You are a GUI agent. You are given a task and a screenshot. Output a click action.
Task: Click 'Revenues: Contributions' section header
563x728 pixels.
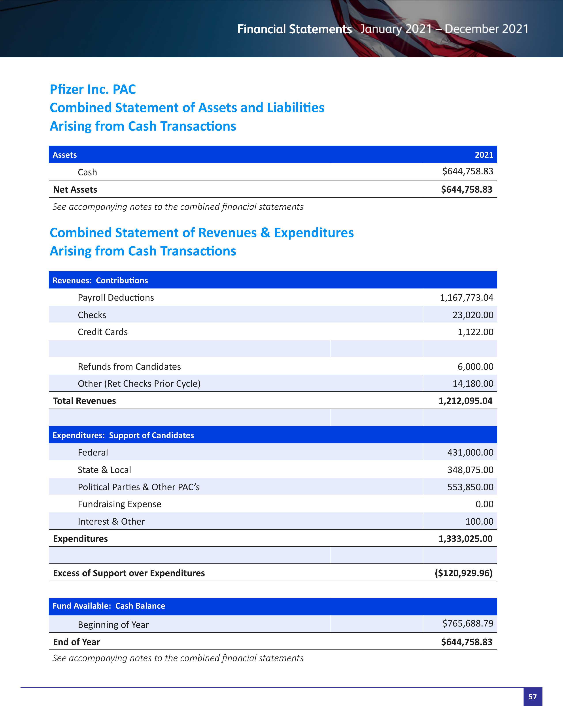tap(100, 280)
